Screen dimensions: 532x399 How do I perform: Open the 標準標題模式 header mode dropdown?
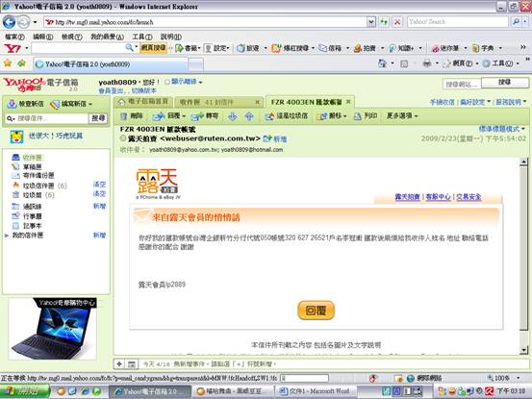click(x=502, y=129)
